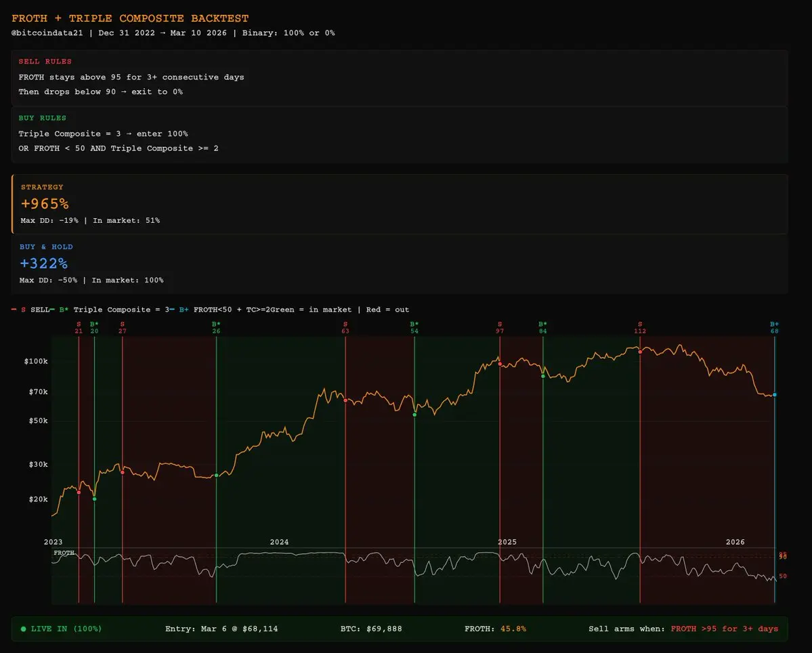This screenshot has width=812, height=653.
Task: Click the green buy dot at B* 26
Action: 216,476
